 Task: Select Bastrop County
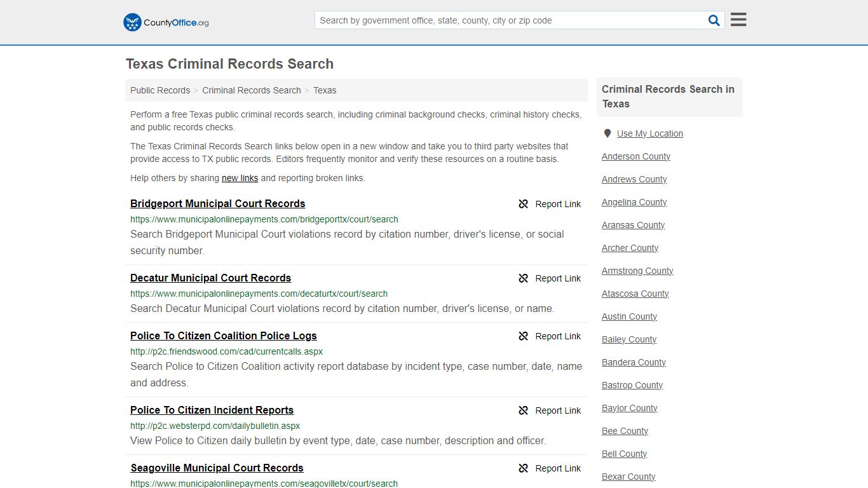point(632,385)
